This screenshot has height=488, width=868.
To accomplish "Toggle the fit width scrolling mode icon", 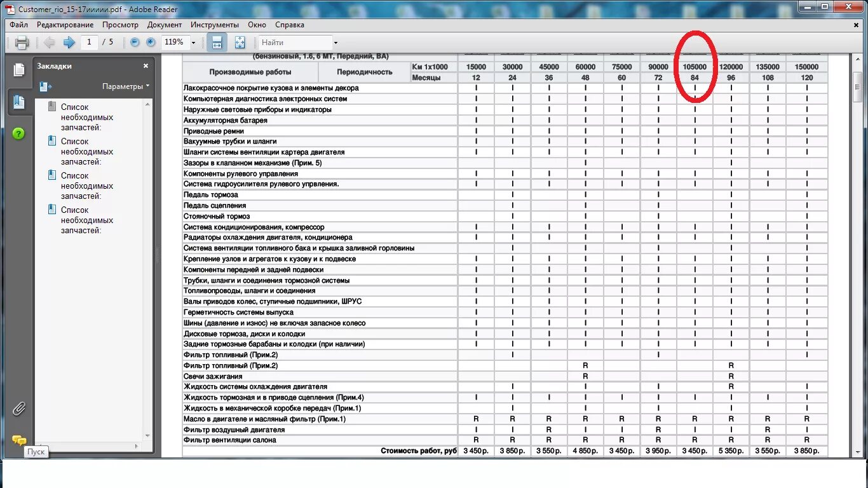I will (217, 43).
